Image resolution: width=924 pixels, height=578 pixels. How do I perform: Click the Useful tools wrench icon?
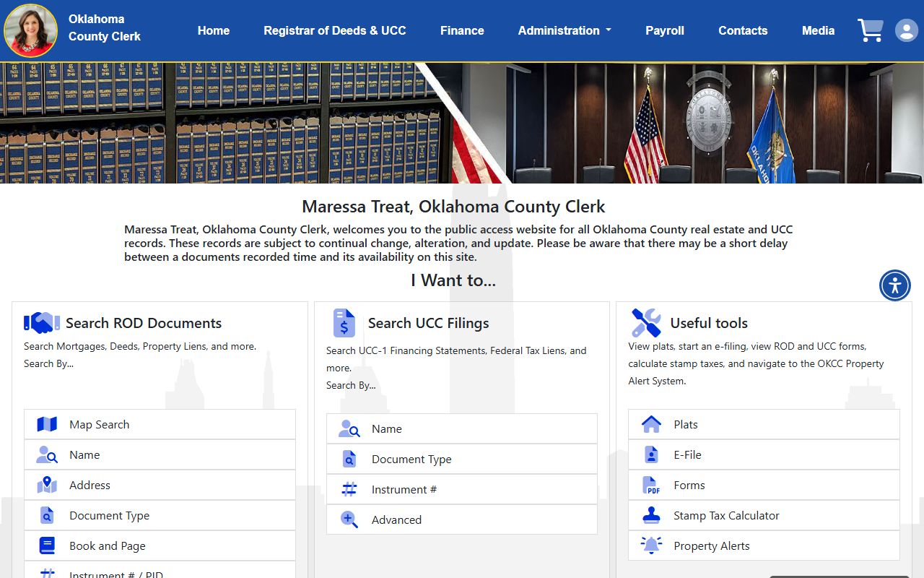point(646,323)
